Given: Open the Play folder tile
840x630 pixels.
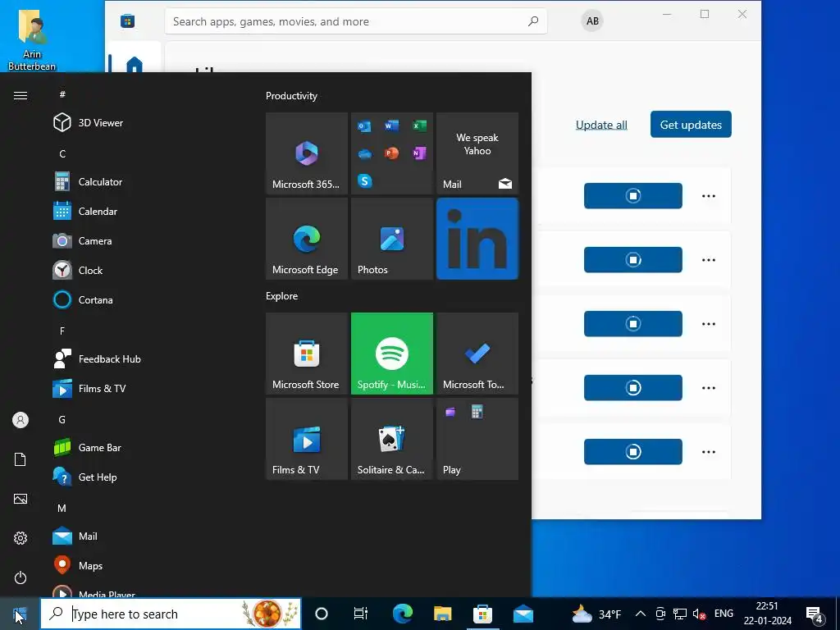Looking at the screenshot, I should (x=477, y=439).
